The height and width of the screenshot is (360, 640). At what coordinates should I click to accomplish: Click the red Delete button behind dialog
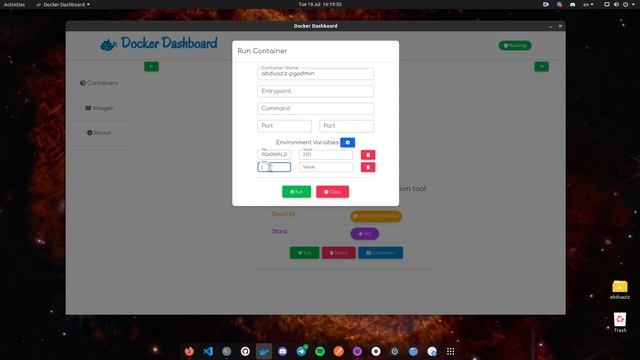click(338, 253)
